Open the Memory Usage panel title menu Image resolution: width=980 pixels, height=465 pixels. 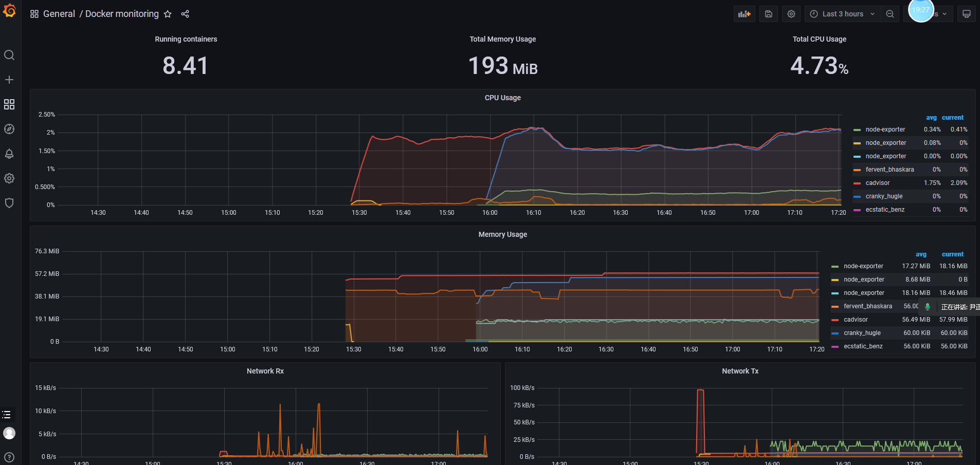(502, 234)
